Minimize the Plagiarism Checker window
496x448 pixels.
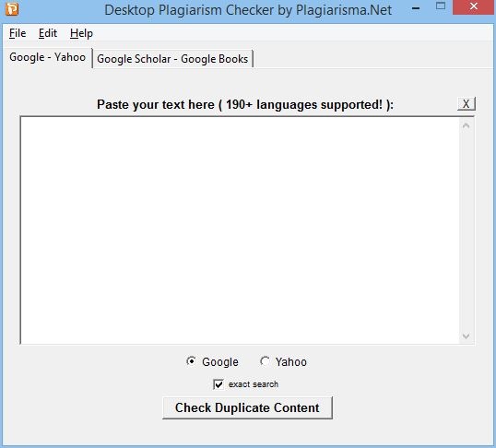[416, 7]
